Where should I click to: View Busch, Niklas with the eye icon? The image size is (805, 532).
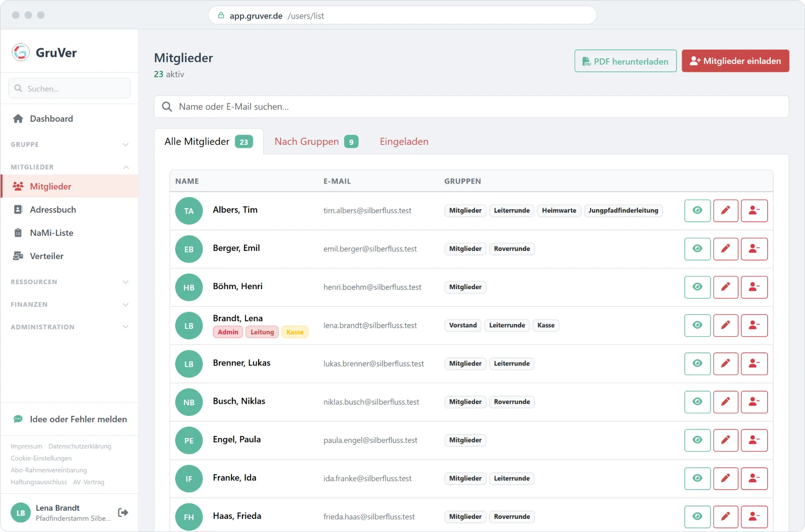point(697,402)
